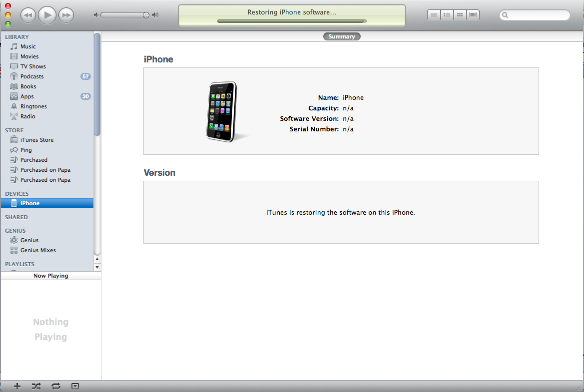584x392 pixels.
Task: Toggle shuffle playback
Action: [x=36, y=387]
